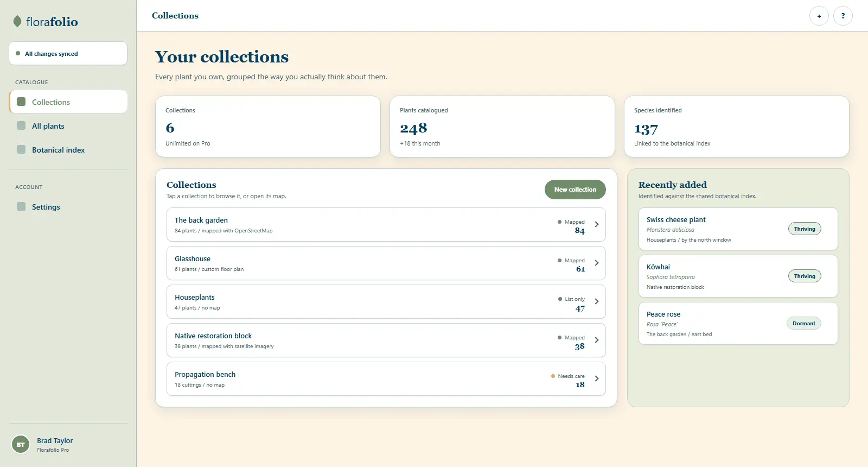Viewport: 868px width, 467px height.
Task: Open help with the question mark icon
Action: (843, 16)
